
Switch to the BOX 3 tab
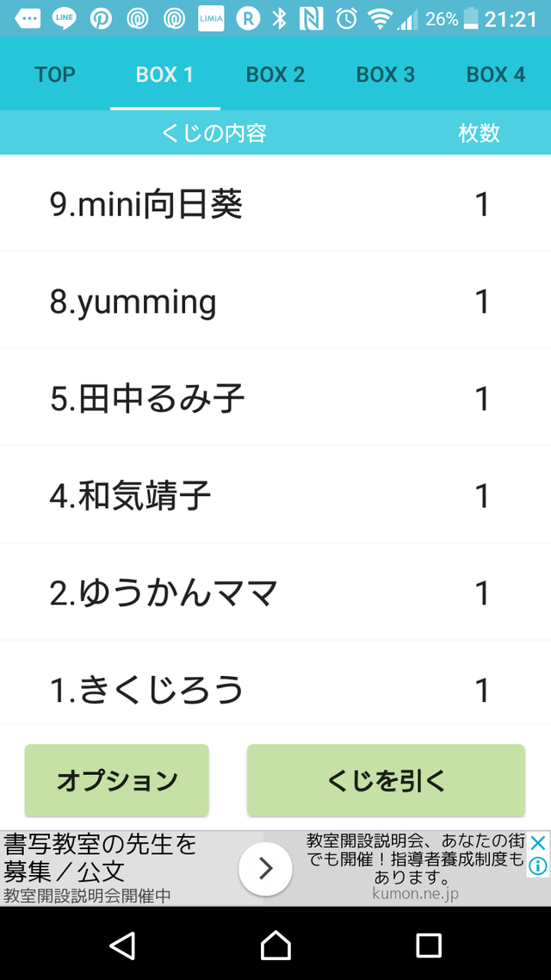[x=386, y=74]
